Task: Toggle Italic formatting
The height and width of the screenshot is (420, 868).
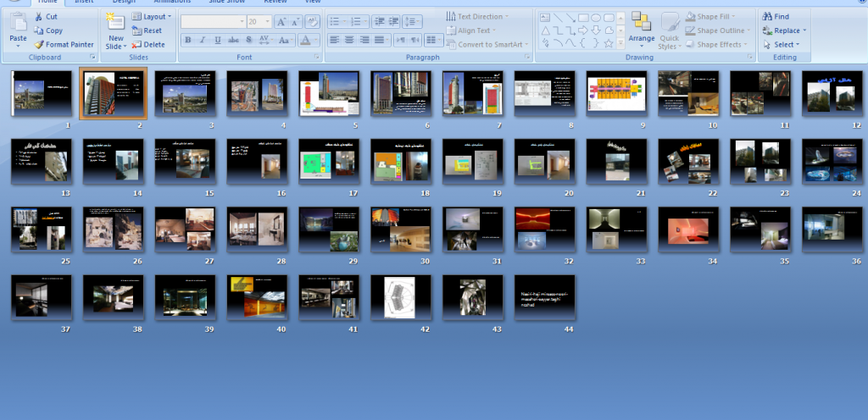Action: point(203,40)
